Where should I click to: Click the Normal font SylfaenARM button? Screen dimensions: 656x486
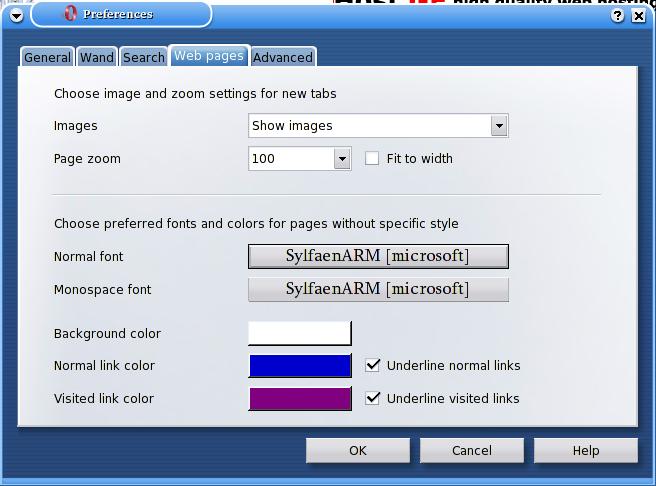[x=378, y=256]
